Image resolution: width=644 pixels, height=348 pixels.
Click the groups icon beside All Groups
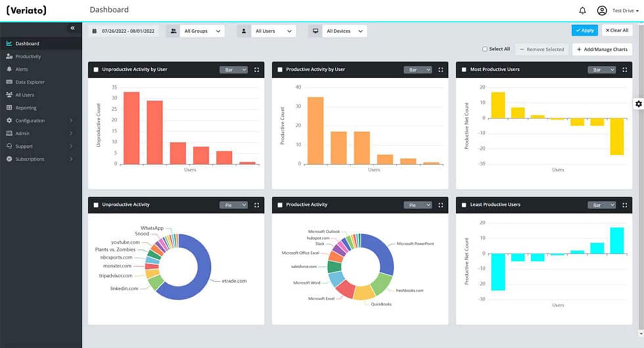pos(173,31)
